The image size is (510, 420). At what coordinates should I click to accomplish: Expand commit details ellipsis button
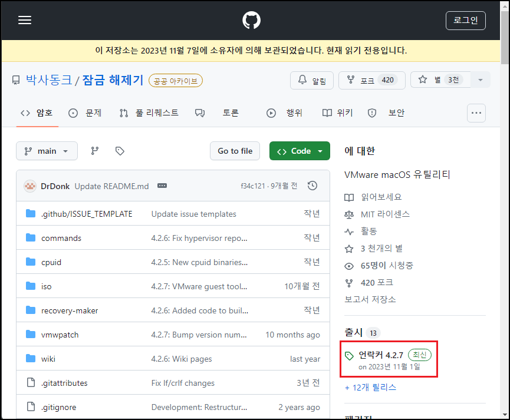coord(162,186)
